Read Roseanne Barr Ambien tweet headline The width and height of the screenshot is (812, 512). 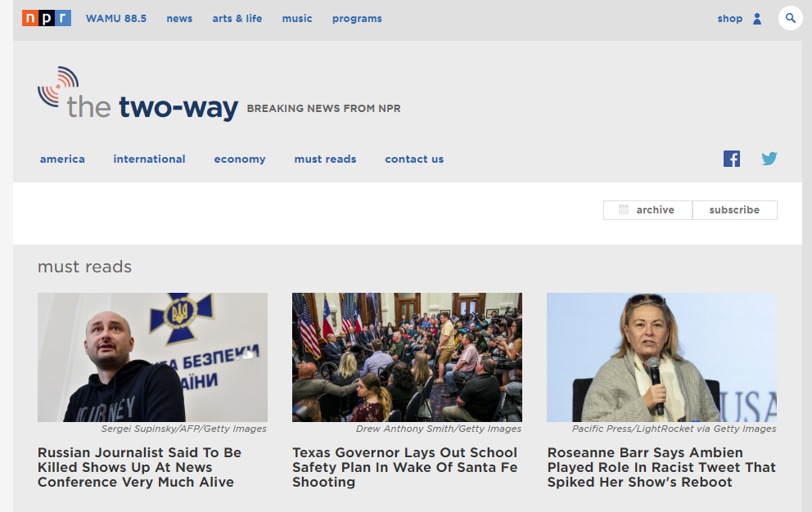point(661,467)
